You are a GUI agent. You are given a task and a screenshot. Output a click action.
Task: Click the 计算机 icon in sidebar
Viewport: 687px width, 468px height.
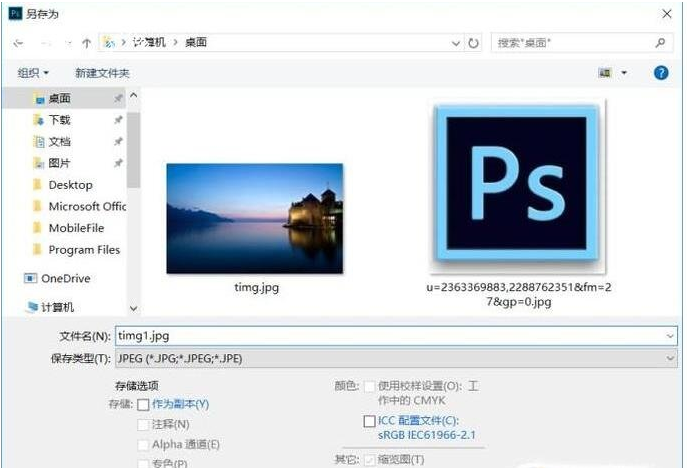(x=32, y=307)
